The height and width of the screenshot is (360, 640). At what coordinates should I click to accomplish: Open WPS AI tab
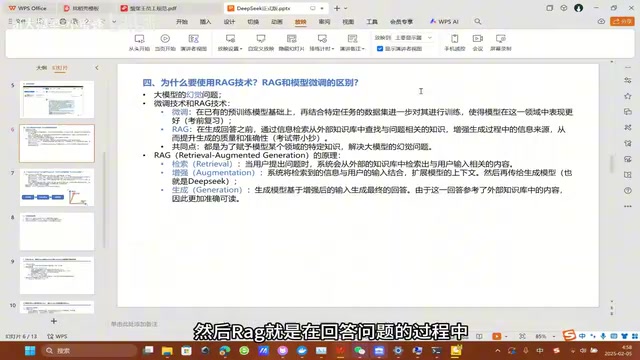pos(444,22)
